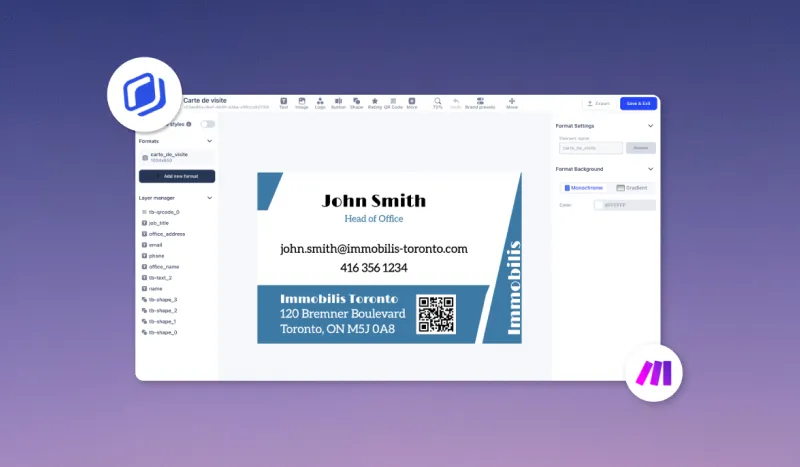800x467 pixels.
Task: Select the Image tool in the toolbar
Action: 302,103
